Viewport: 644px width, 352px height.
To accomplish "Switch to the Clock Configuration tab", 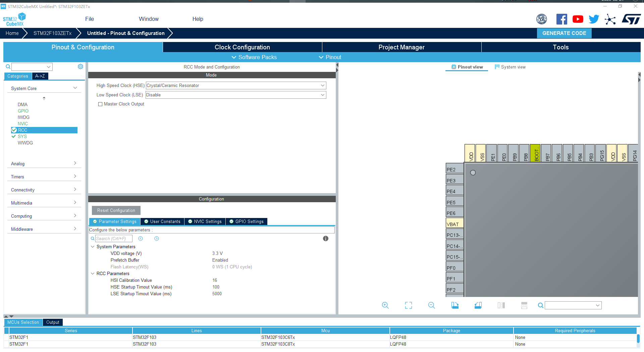I will 242,47.
